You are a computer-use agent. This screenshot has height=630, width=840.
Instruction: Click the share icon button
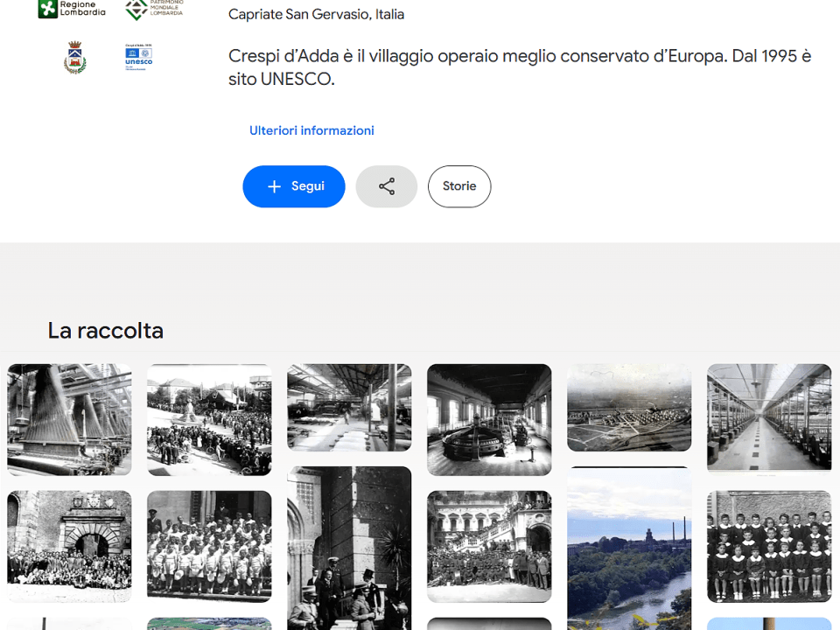pyautogui.click(x=386, y=186)
